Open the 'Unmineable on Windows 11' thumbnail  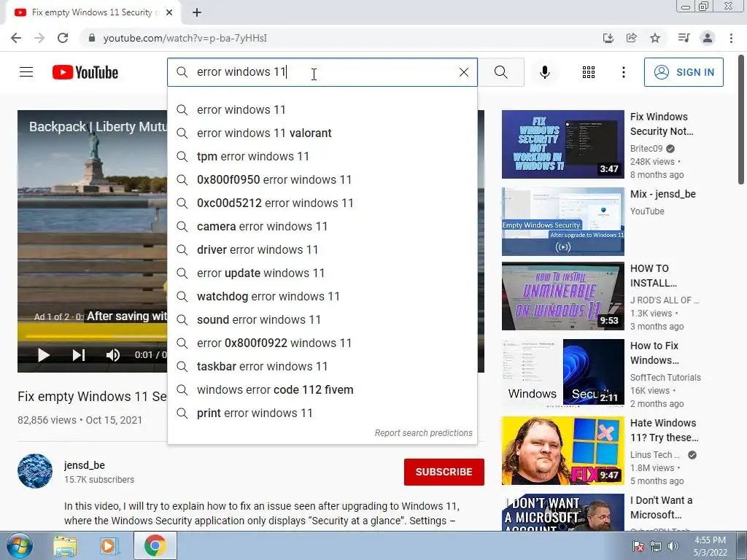pos(562,296)
